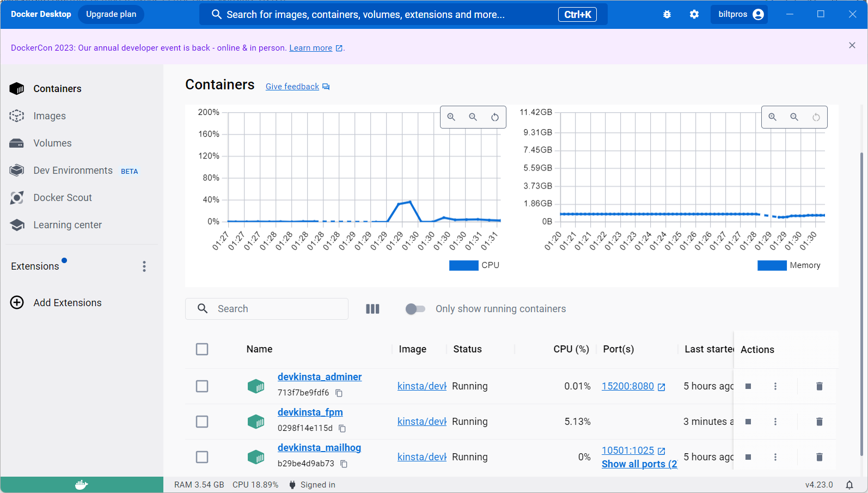The width and height of the screenshot is (868, 493).
Task: Focus the top search bar
Action: point(403,15)
